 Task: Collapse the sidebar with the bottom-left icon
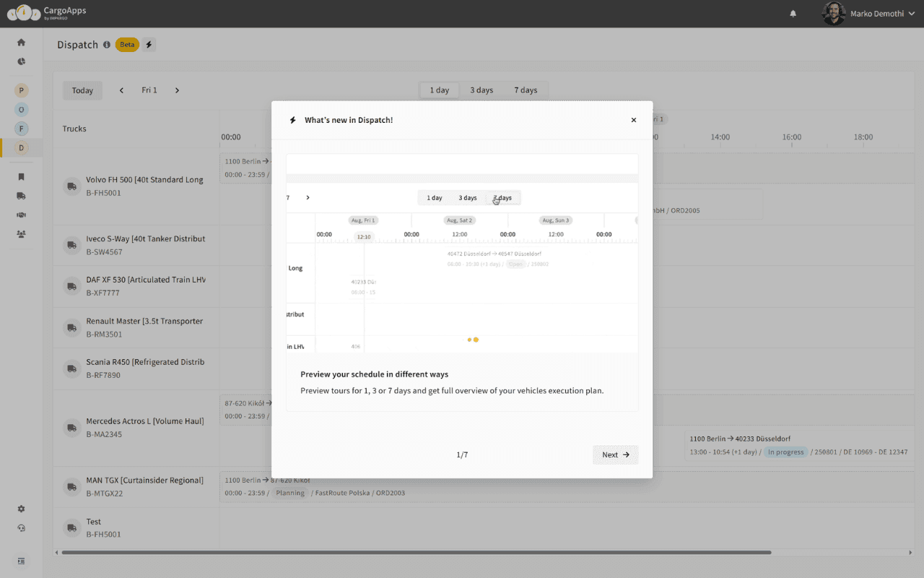pyautogui.click(x=21, y=561)
